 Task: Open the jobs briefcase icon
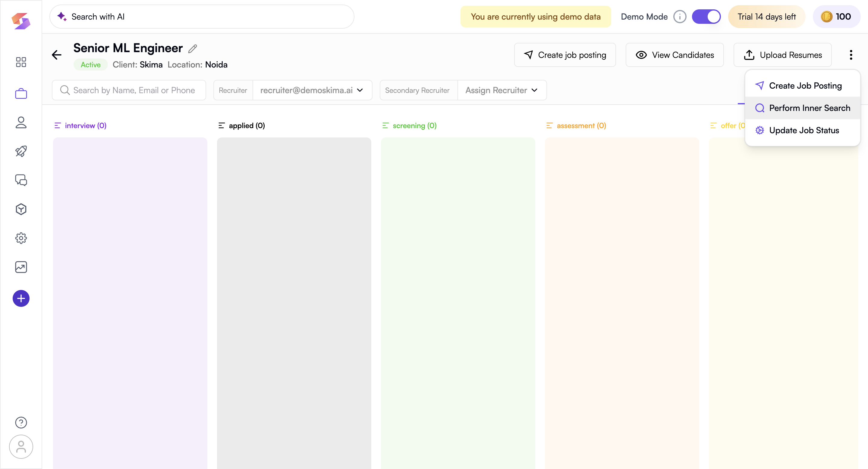pos(21,93)
